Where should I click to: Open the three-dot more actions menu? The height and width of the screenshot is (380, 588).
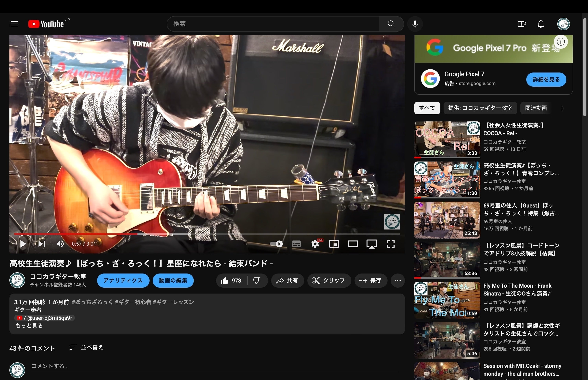[x=398, y=281]
